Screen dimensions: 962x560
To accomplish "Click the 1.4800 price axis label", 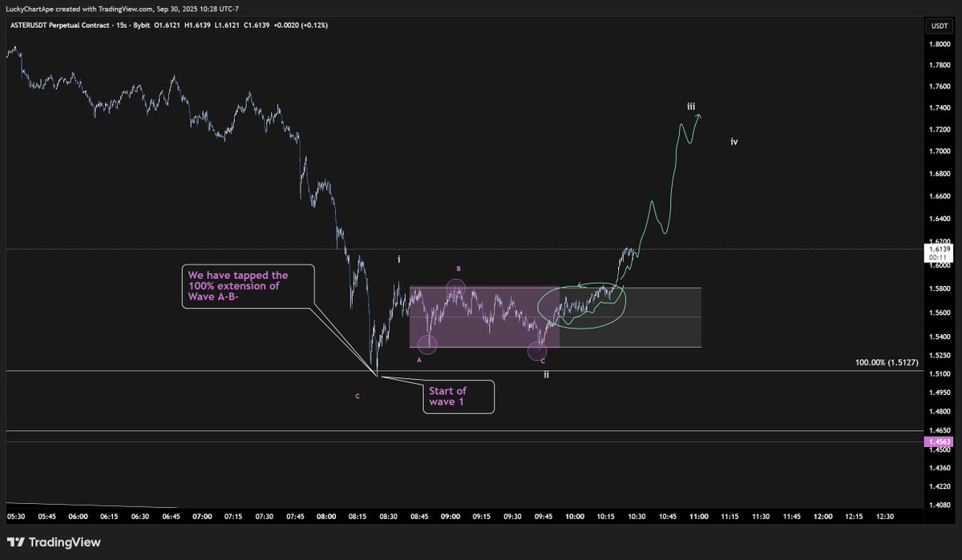I will (939, 412).
